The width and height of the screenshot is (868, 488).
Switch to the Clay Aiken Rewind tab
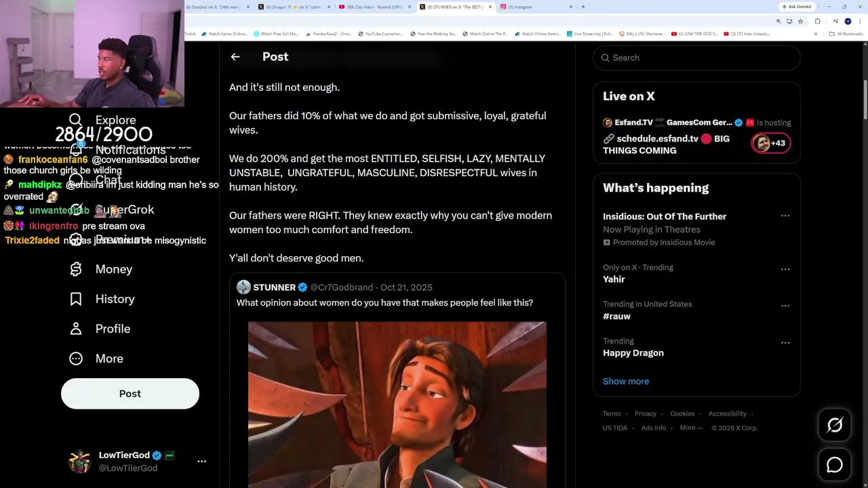[x=376, y=7]
